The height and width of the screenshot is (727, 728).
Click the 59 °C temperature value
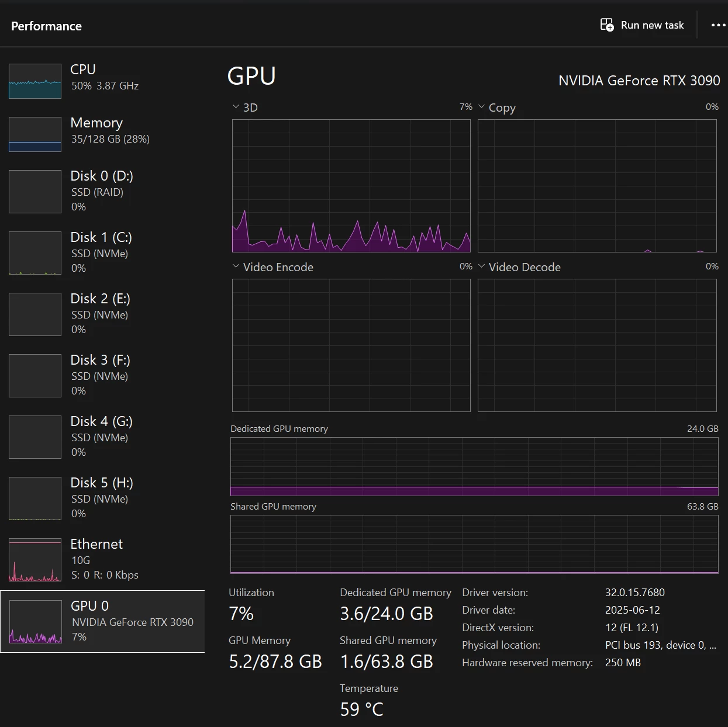361,709
